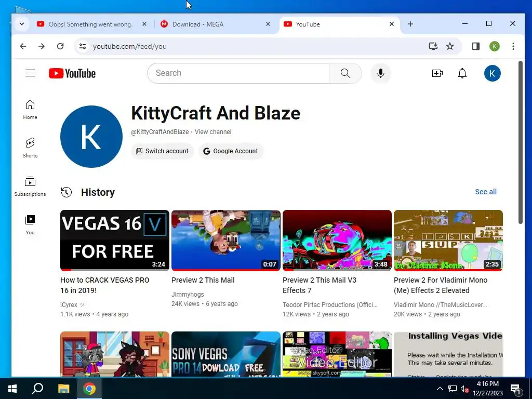Click the network icon in system tray
This screenshot has width=532, height=399.
pos(453,389)
